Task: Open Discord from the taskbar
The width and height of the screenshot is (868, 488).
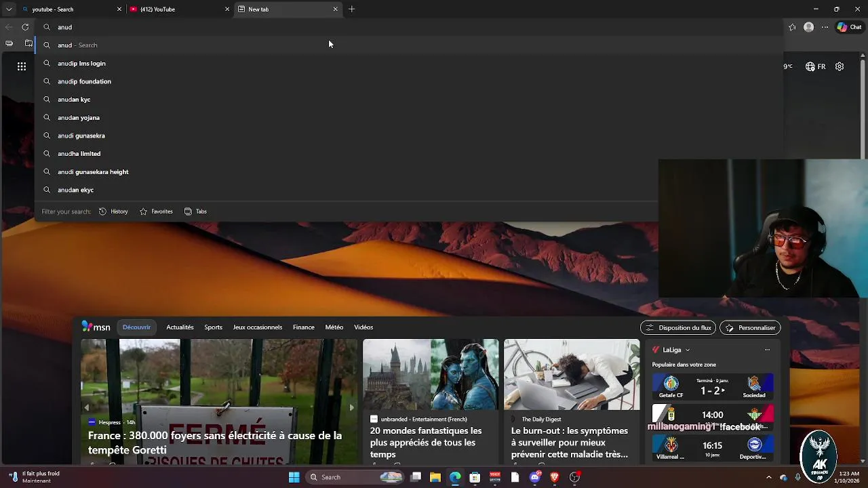Action: point(535,477)
